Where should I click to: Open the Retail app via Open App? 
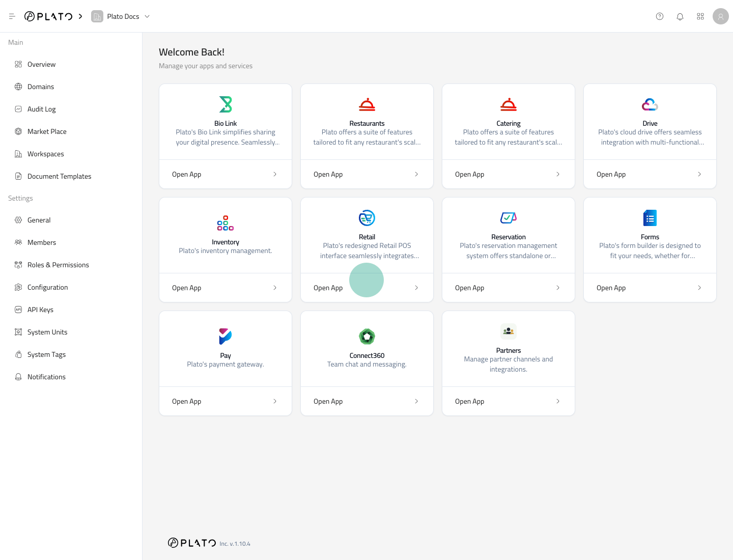[367, 288]
